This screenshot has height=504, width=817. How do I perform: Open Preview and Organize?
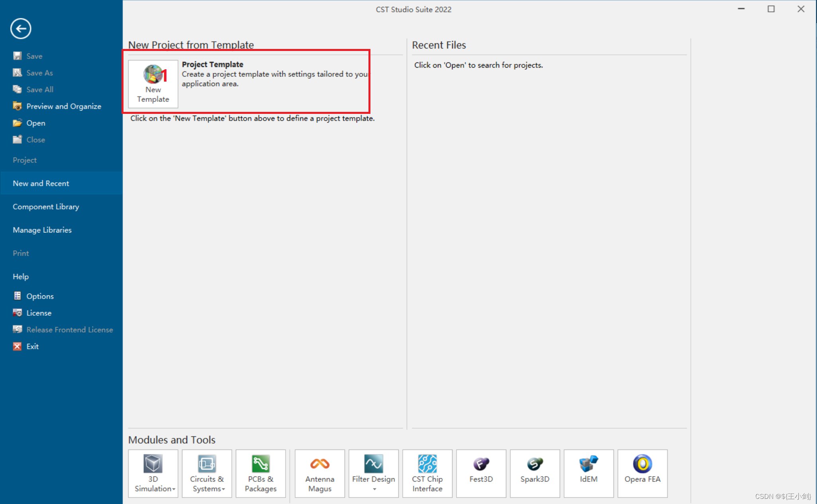tap(63, 106)
